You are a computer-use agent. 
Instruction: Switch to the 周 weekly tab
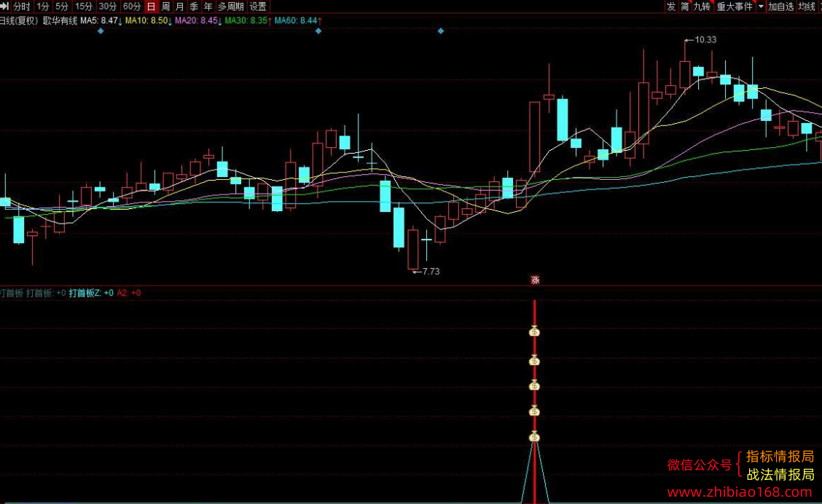[165, 7]
